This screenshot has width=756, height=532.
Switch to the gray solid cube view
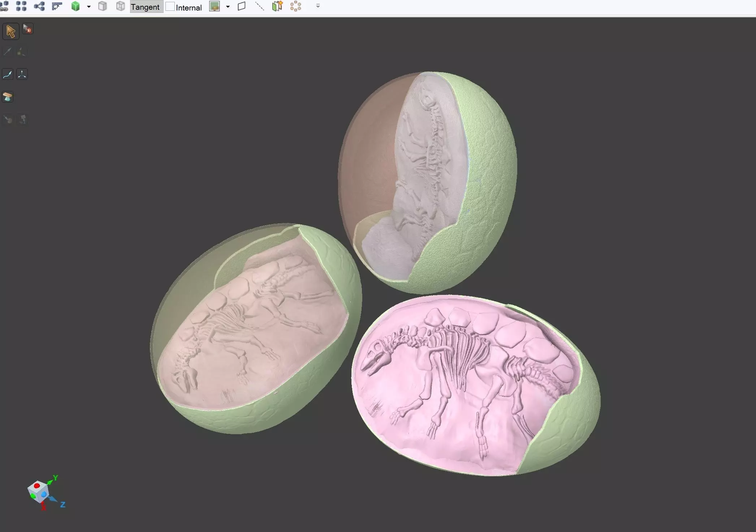point(103,6)
